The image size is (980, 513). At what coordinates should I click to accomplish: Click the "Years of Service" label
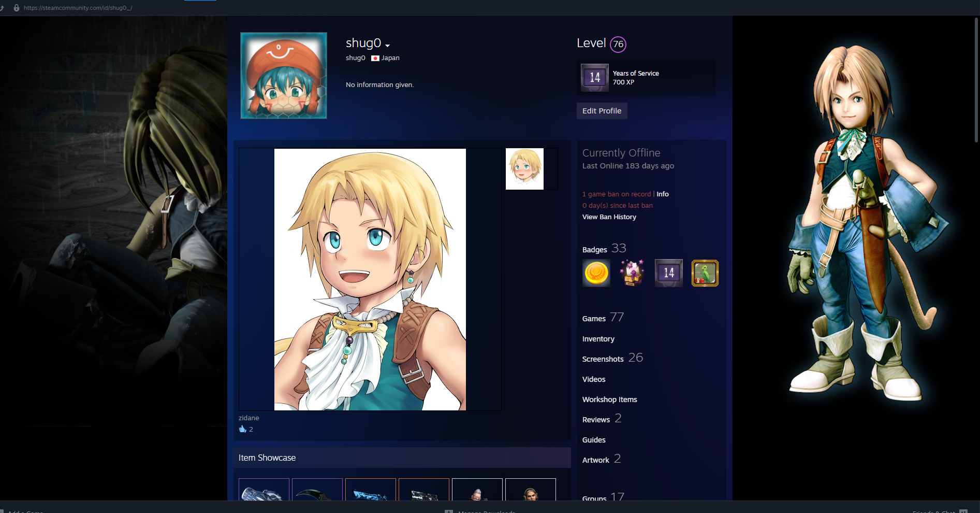coord(636,74)
